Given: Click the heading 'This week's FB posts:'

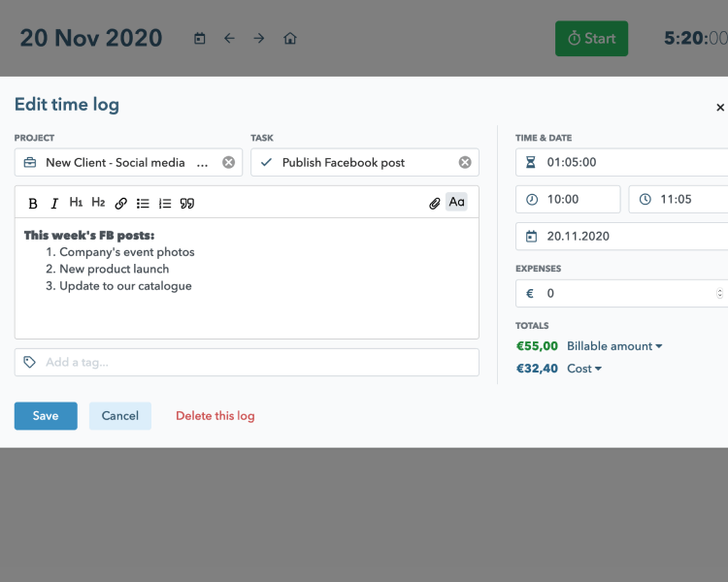Looking at the screenshot, I should coord(89,236).
